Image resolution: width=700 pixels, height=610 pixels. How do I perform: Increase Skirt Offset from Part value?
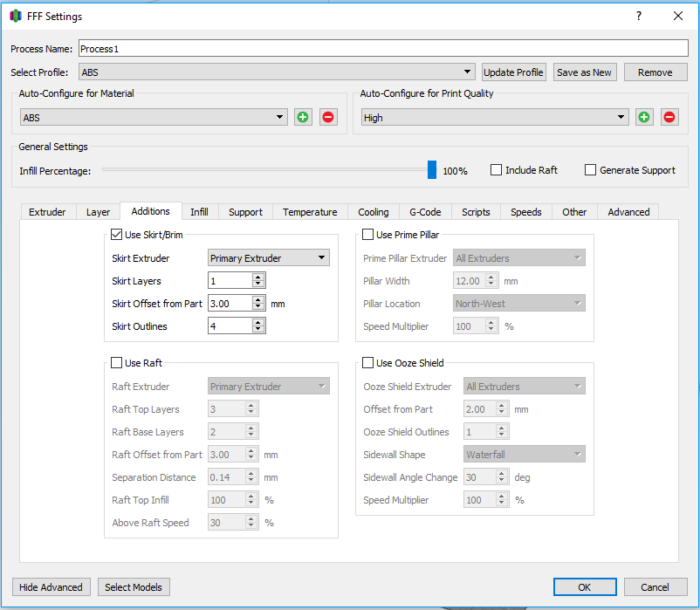258,300
